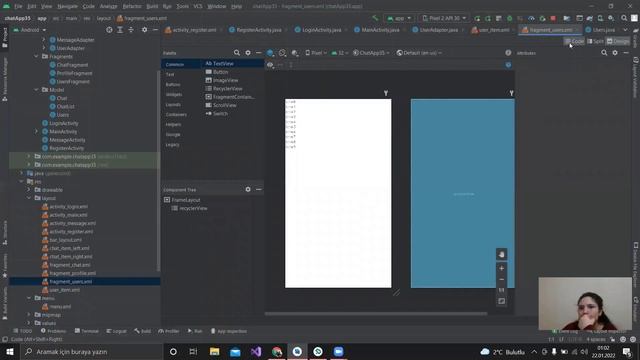Open Chrome from the taskbar

277,351
